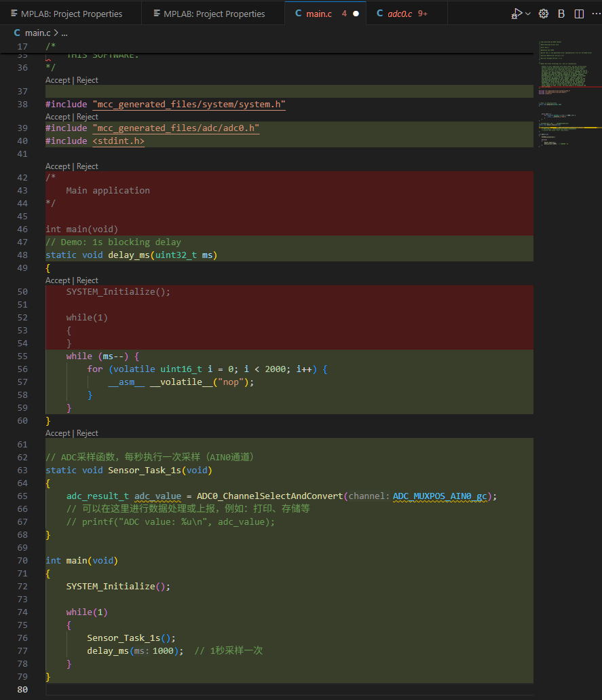Click the adc0.h include path on line 39
The height and width of the screenshot is (700, 602).
176,128
